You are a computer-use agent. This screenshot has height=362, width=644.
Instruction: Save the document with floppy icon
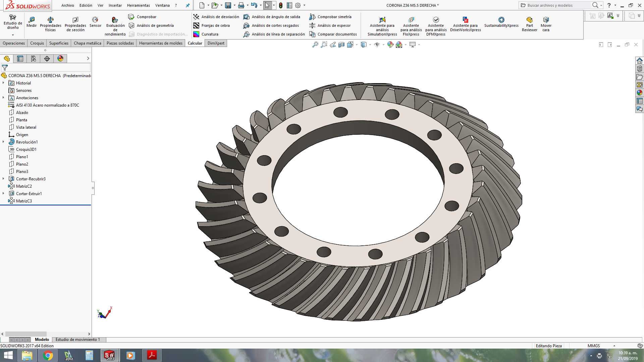[228, 5]
